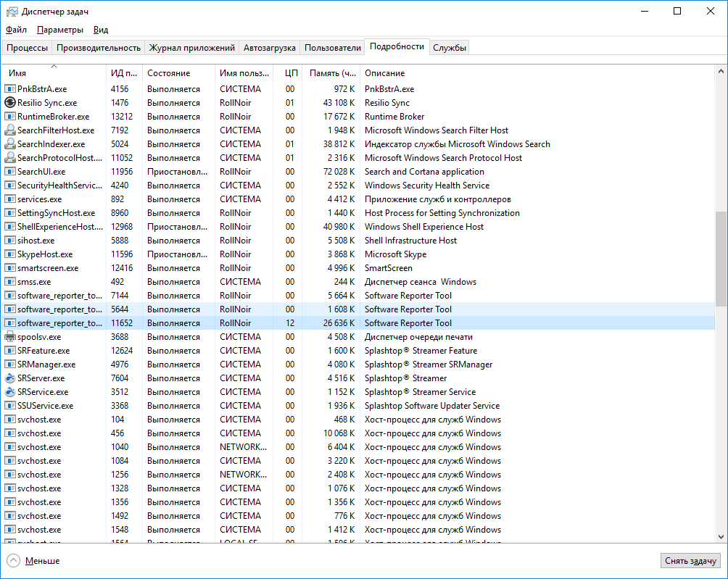Click the icon of svchost.exe PID 104
Viewport: 728px width, 579px height.
(x=9, y=420)
